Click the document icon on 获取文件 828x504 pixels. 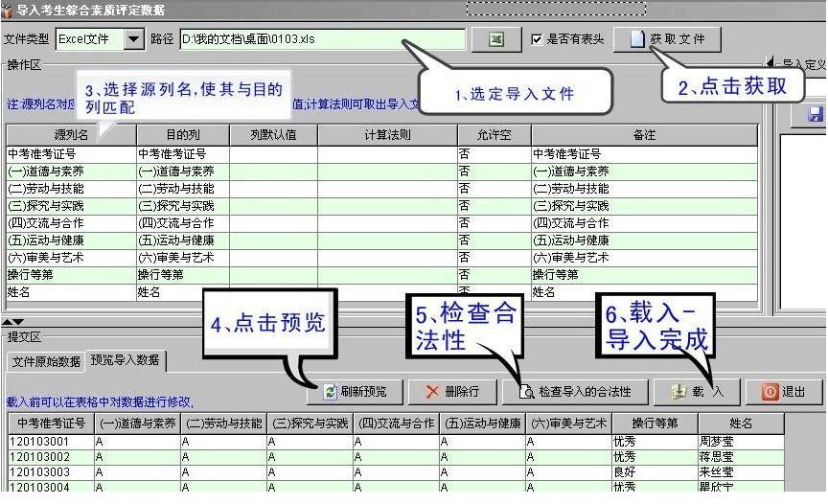[638, 39]
